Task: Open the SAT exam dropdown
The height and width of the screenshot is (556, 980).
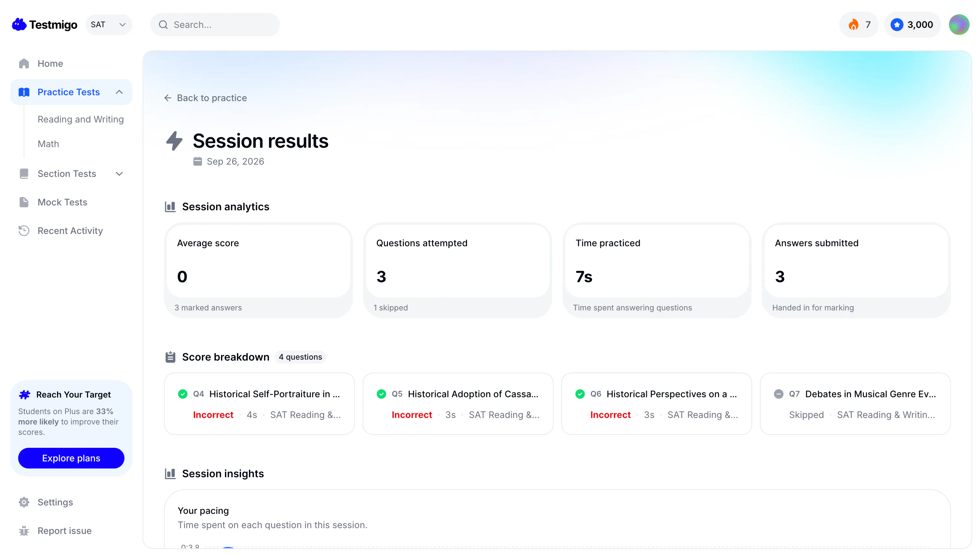Action: 109,24
